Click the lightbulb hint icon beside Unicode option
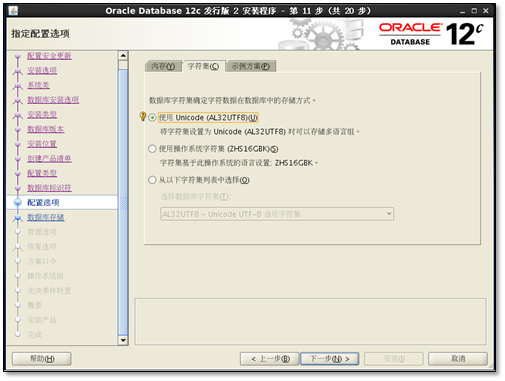 click(143, 116)
